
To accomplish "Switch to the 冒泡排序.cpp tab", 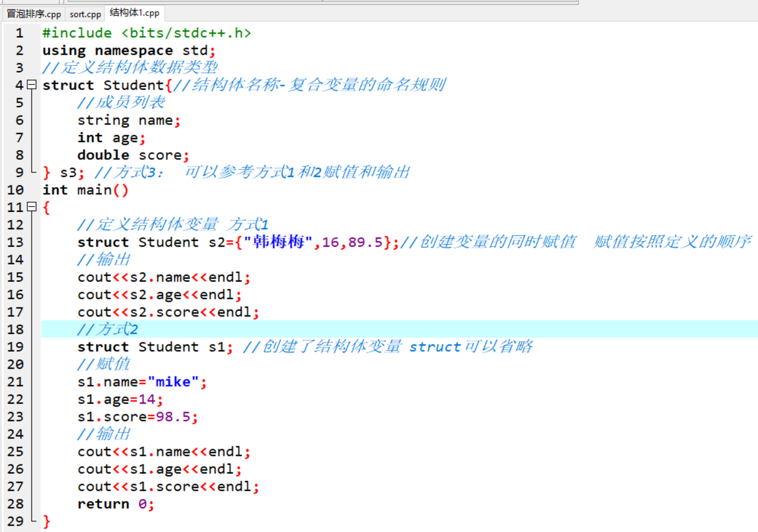I will [34, 14].
